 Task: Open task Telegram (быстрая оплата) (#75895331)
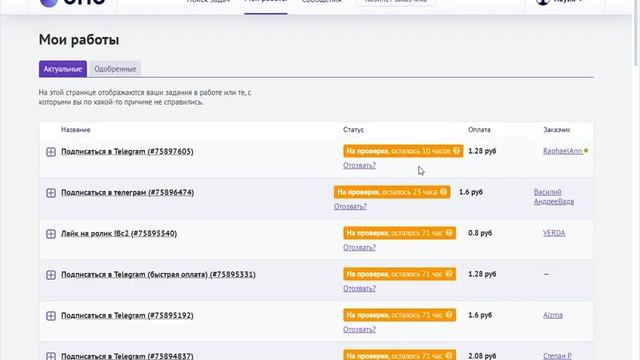[158, 274]
